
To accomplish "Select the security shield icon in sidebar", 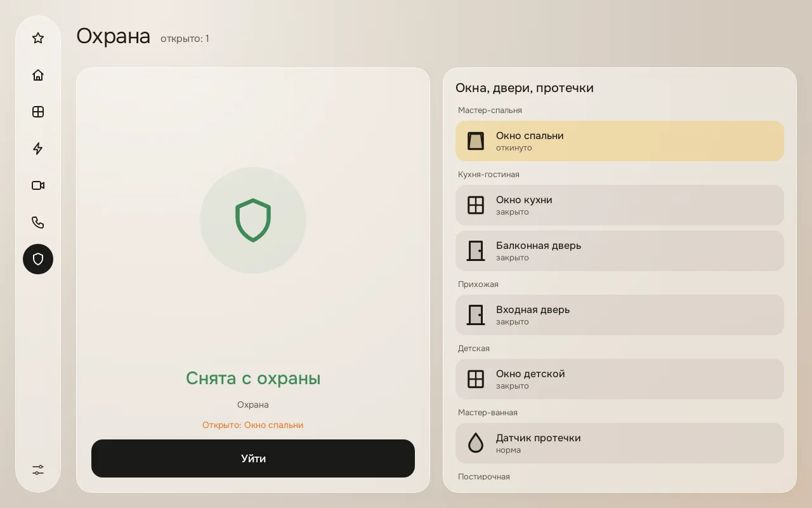I will [38, 259].
